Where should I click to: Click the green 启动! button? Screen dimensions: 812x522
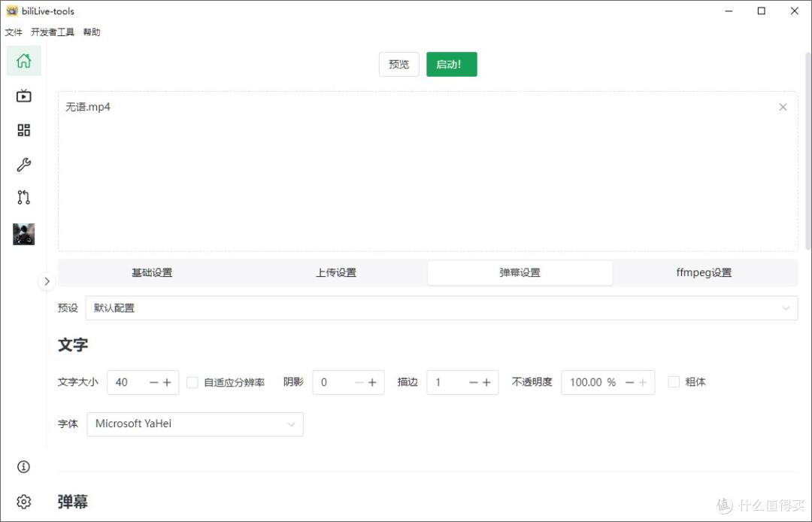451,64
